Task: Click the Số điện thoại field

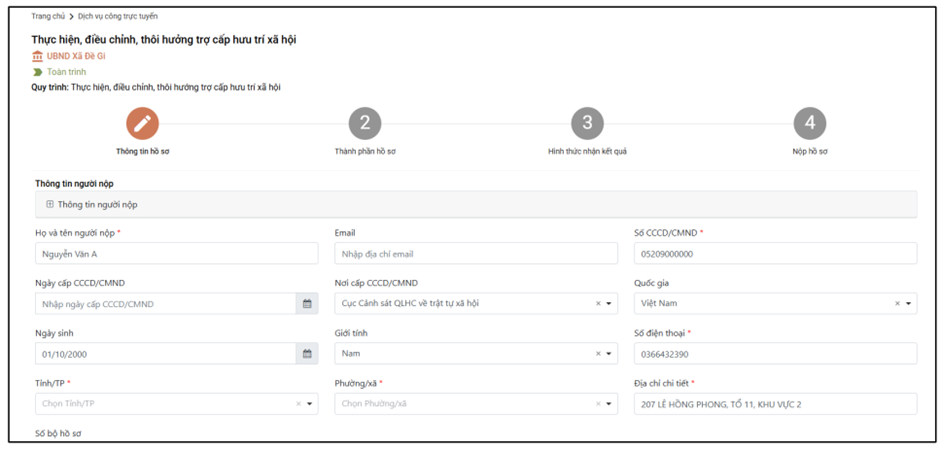Action: [x=775, y=354]
